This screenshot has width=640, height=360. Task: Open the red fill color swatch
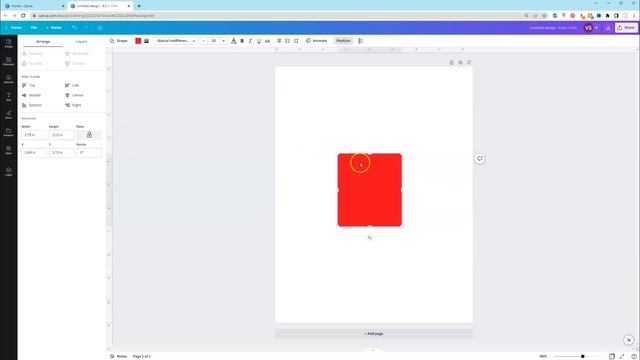coord(138,41)
